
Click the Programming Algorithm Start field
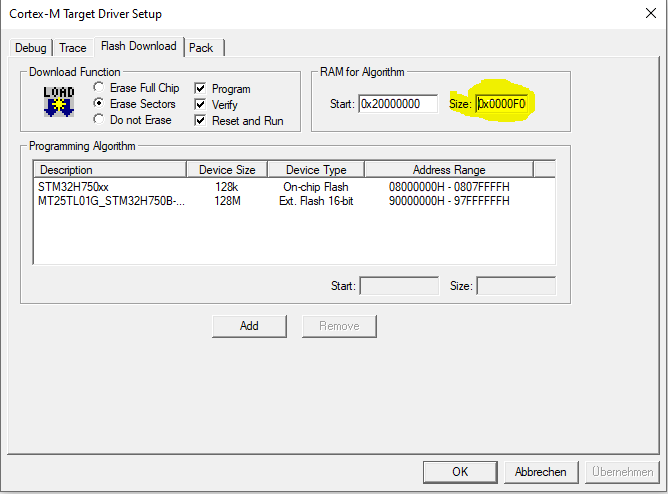pyautogui.click(x=399, y=286)
